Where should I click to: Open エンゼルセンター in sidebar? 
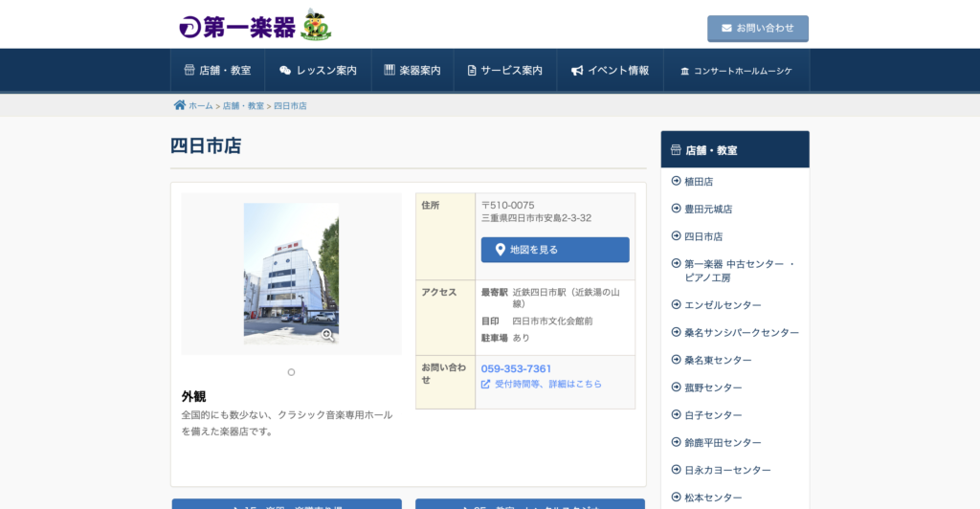723,305
